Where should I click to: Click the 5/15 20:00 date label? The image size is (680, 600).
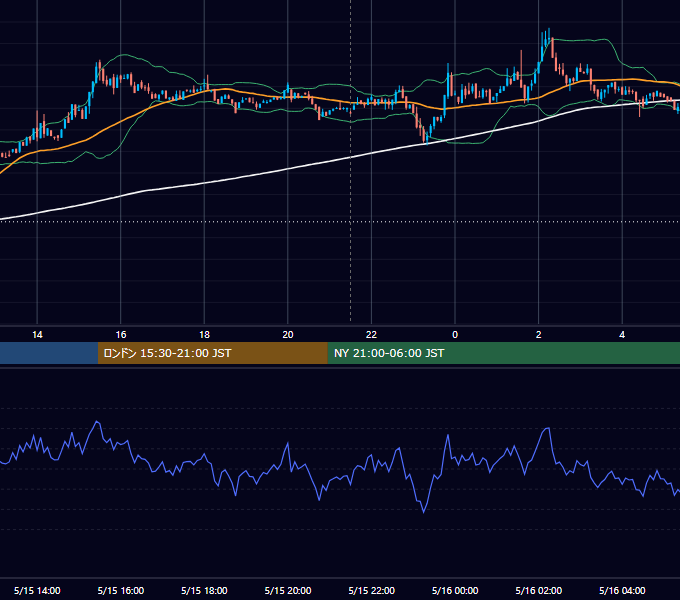pos(288,590)
